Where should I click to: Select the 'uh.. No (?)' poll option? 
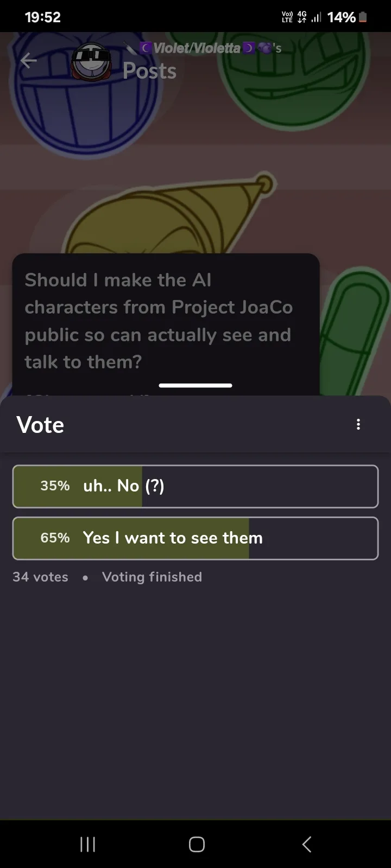[x=195, y=486]
